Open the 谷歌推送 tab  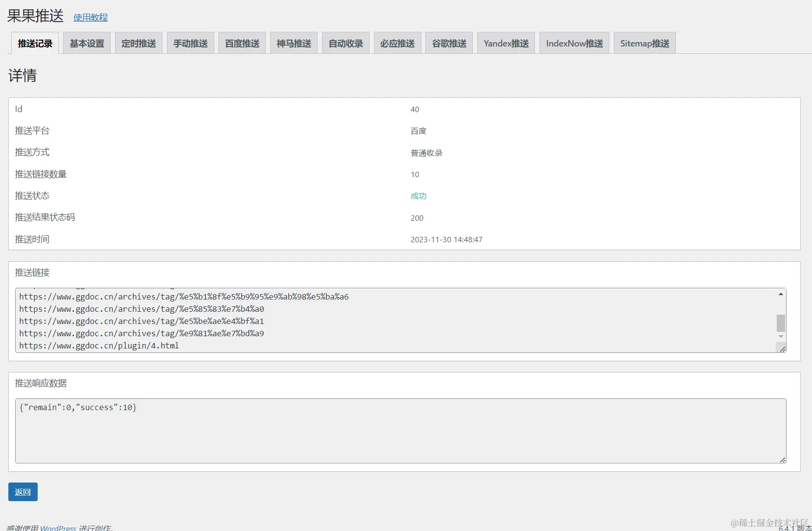449,43
